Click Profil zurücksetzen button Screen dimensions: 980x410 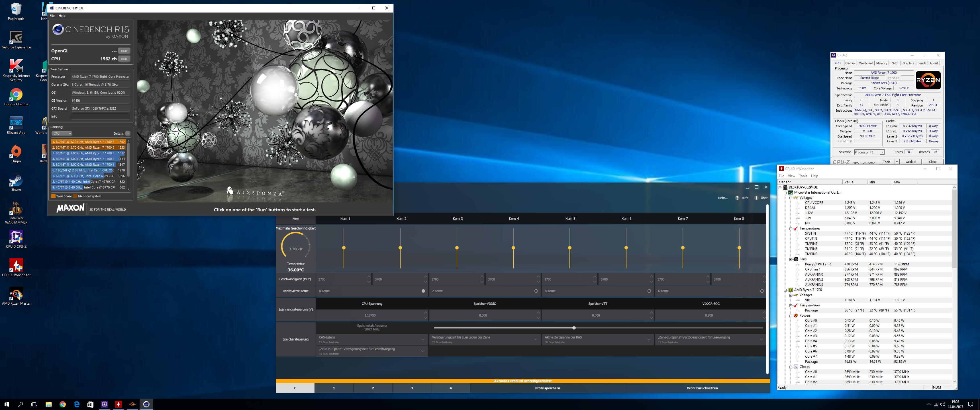tap(702, 388)
